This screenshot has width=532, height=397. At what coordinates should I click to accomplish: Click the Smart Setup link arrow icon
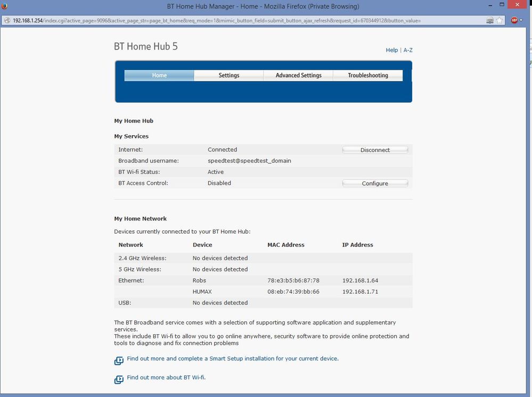point(119,360)
